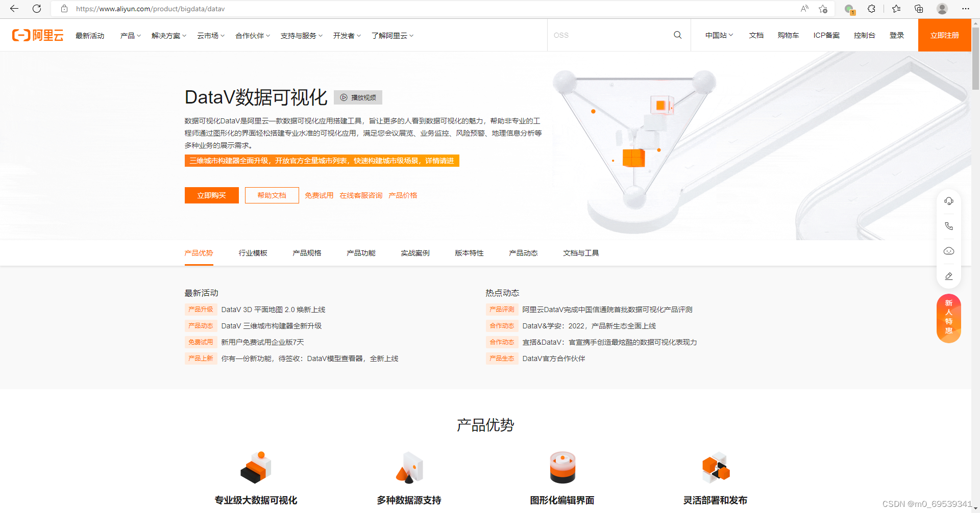Switch to the 产品优势 tab
Screen dimensions: 980x513
tap(199, 253)
